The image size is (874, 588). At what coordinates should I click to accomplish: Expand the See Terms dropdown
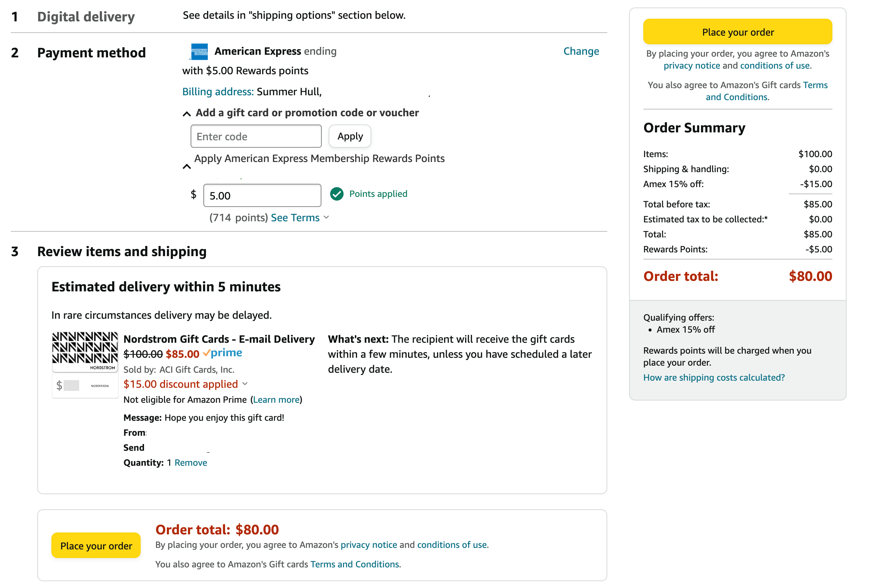point(300,218)
